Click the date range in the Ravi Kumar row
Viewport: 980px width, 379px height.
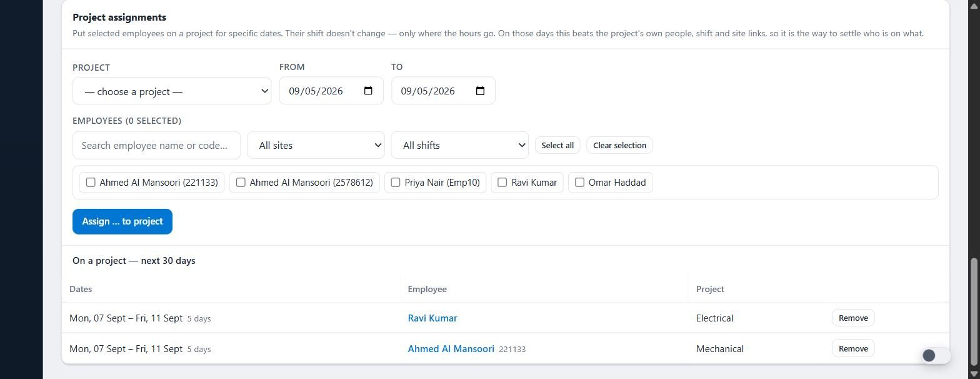pyautogui.click(x=126, y=318)
